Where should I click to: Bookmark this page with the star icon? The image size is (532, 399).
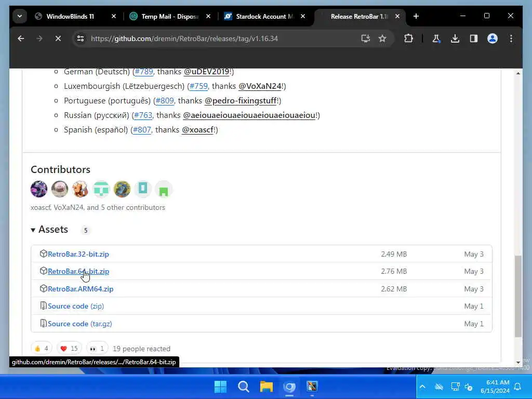click(x=382, y=38)
